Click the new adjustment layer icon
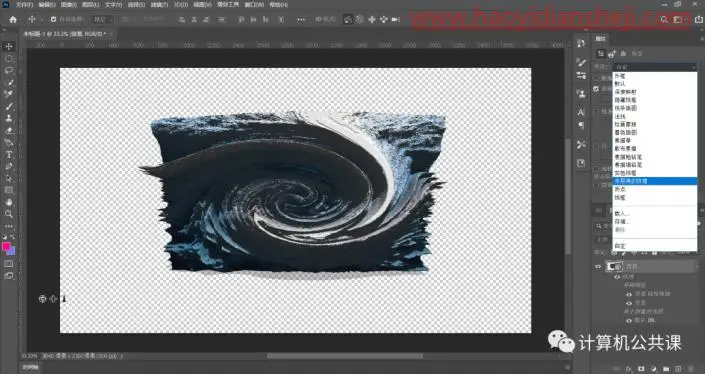 [x=653, y=369]
